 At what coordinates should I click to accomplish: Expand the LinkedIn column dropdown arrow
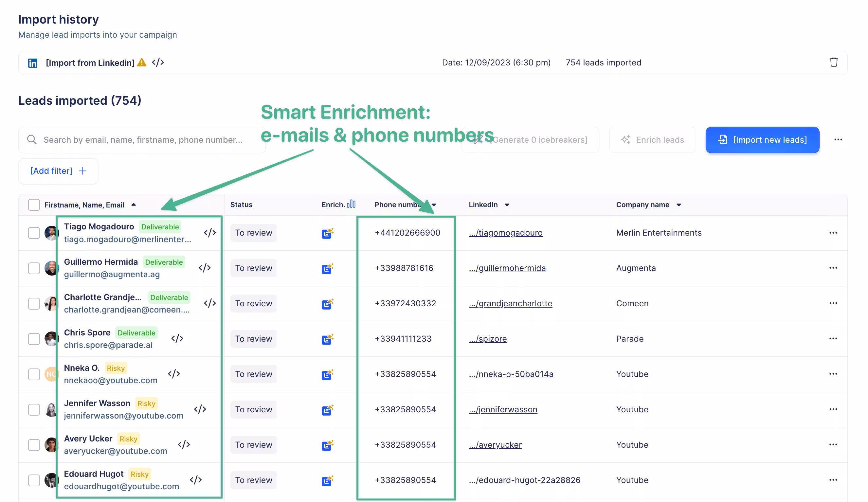(507, 205)
